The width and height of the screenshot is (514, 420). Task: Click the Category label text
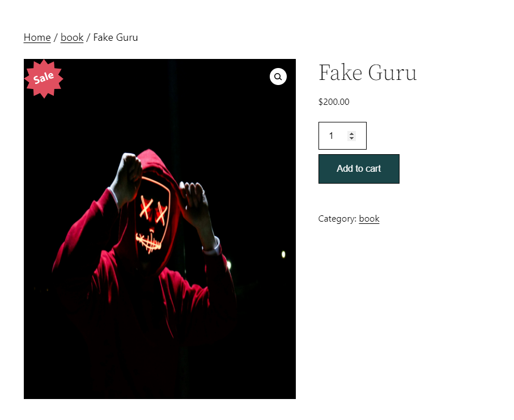(x=337, y=219)
